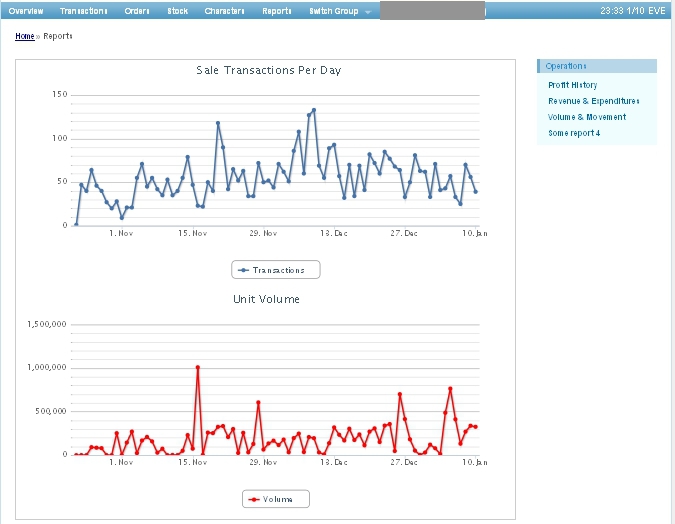The image size is (675, 524).
Task: Click the Sale Transactions Per Day title
Action: (x=268, y=70)
